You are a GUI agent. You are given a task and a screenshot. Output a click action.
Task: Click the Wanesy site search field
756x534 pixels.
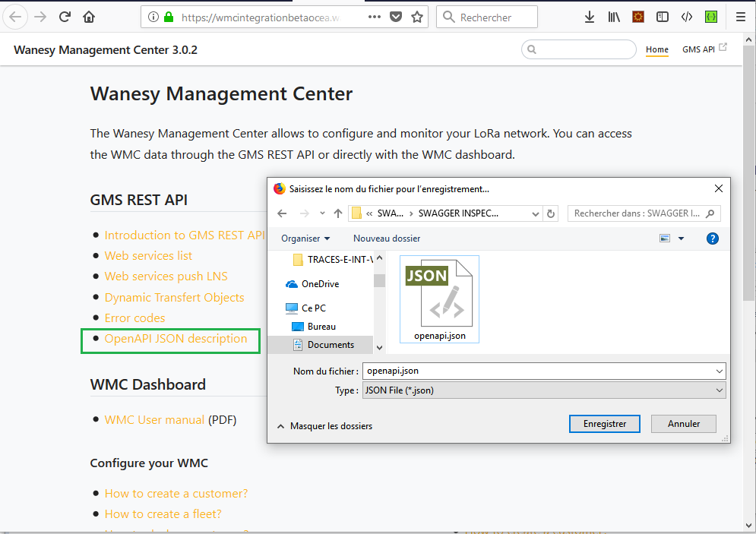[x=578, y=49]
